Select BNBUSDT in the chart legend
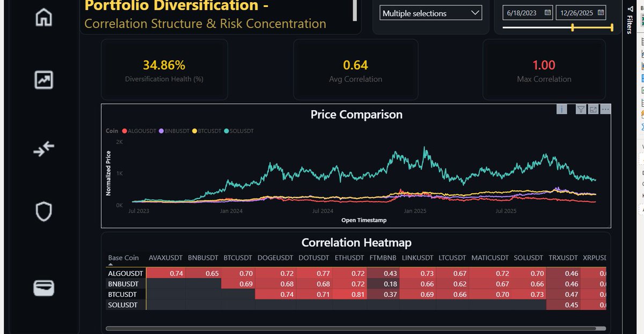The image size is (644, 334). pos(174,131)
